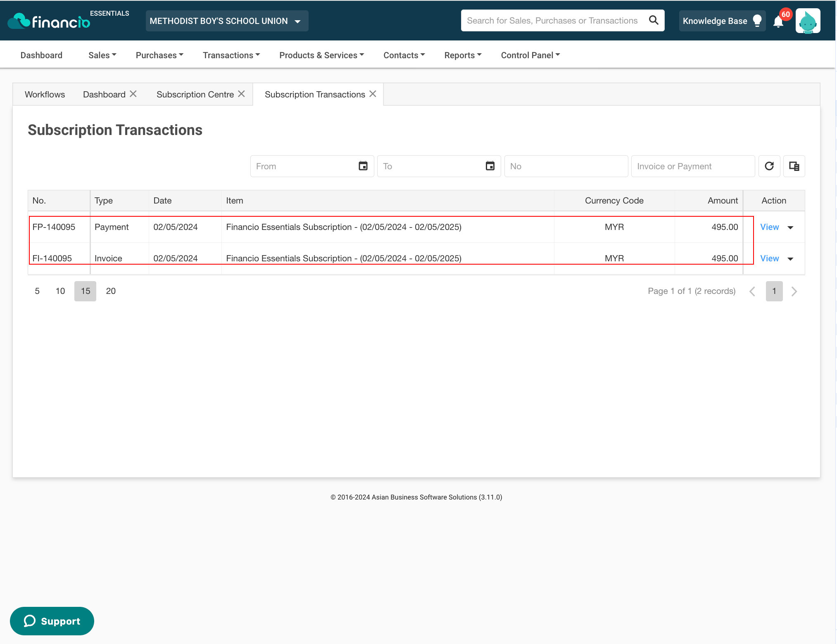This screenshot has height=644, width=837.
Task: Switch to the Dashboard tab
Action: [104, 94]
